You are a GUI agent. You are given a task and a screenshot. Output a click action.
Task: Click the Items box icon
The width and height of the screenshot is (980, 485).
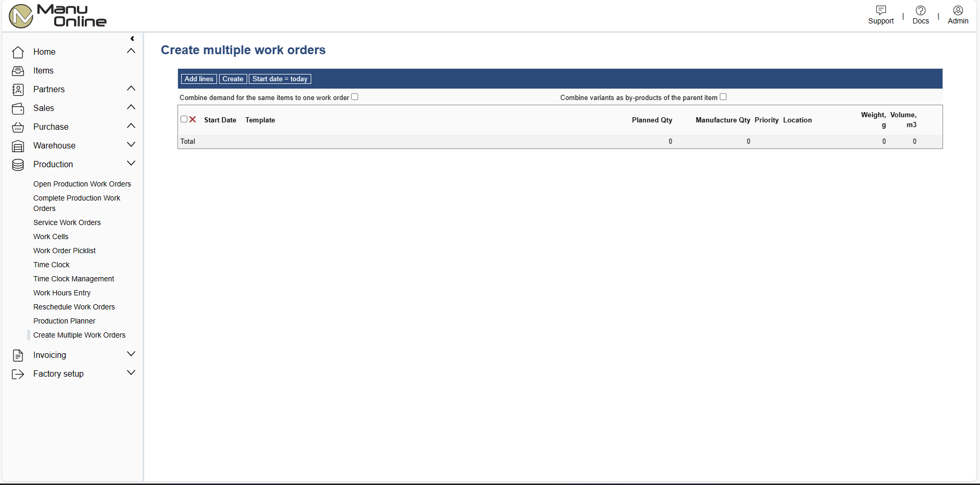[x=18, y=71]
